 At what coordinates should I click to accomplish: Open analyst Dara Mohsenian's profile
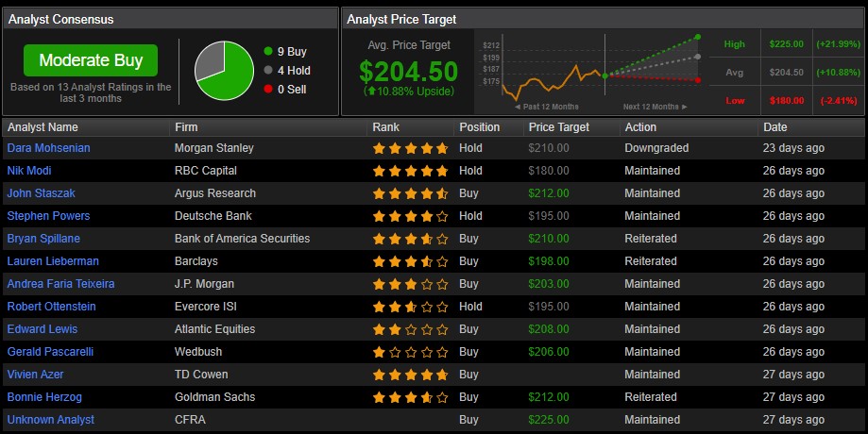pyautogui.click(x=49, y=148)
